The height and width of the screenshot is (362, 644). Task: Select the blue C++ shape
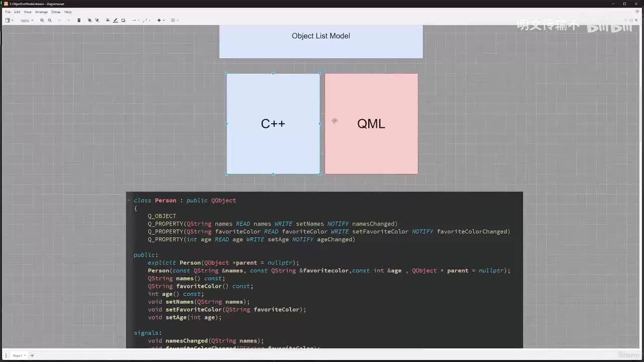[x=273, y=124]
